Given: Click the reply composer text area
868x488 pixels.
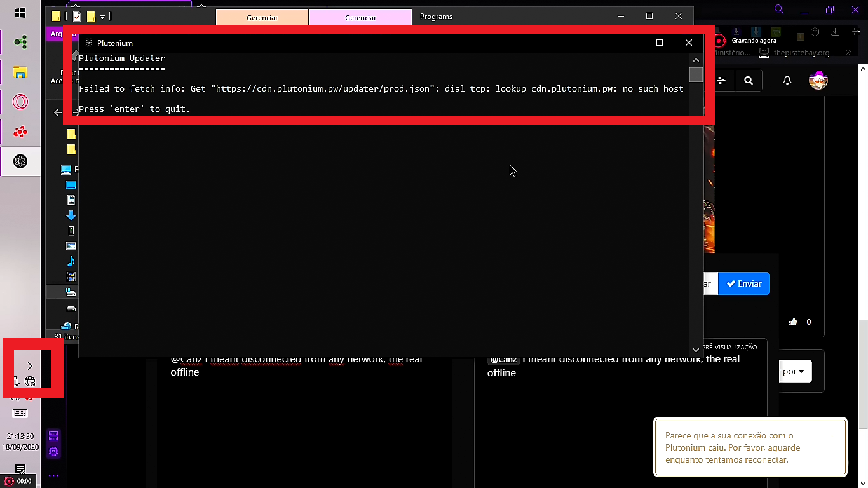Looking at the screenshot, I should (x=305, y=419).
